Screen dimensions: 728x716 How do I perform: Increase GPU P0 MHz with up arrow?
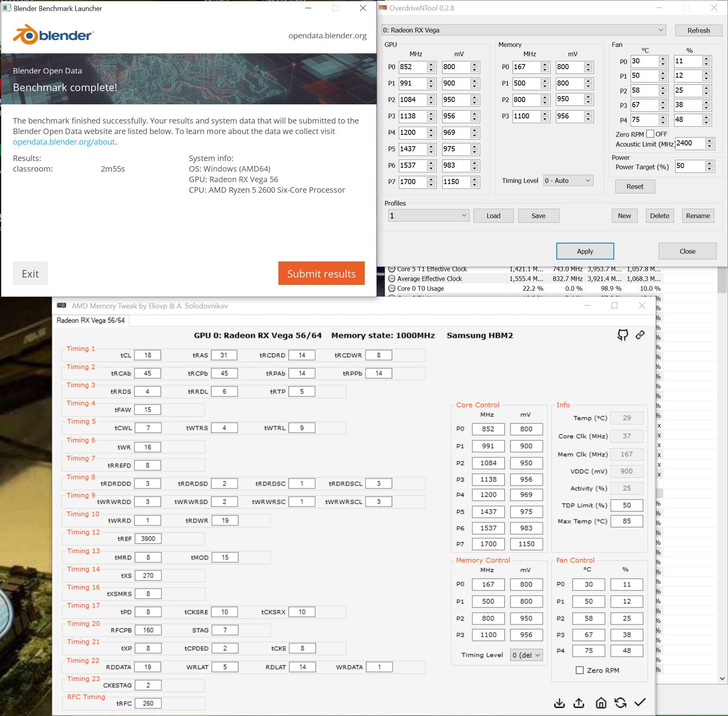(x=431, y=64)
